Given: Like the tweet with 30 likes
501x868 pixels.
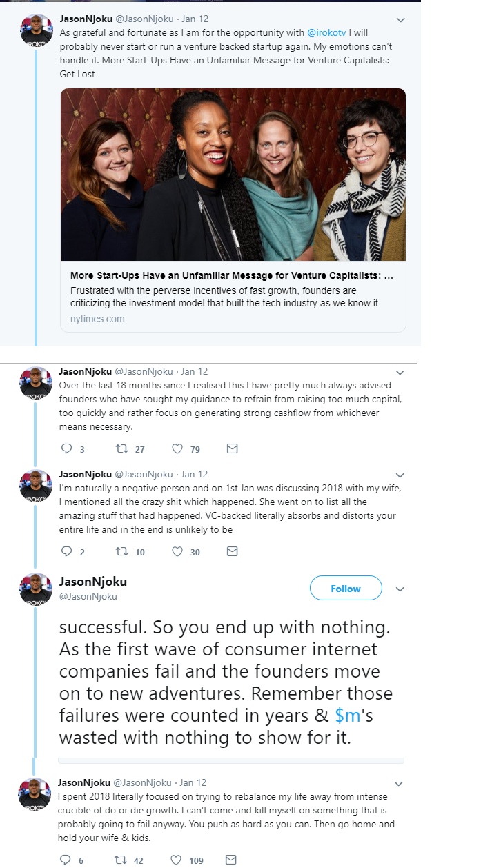Looking at the screenshot, I should 177,551.
